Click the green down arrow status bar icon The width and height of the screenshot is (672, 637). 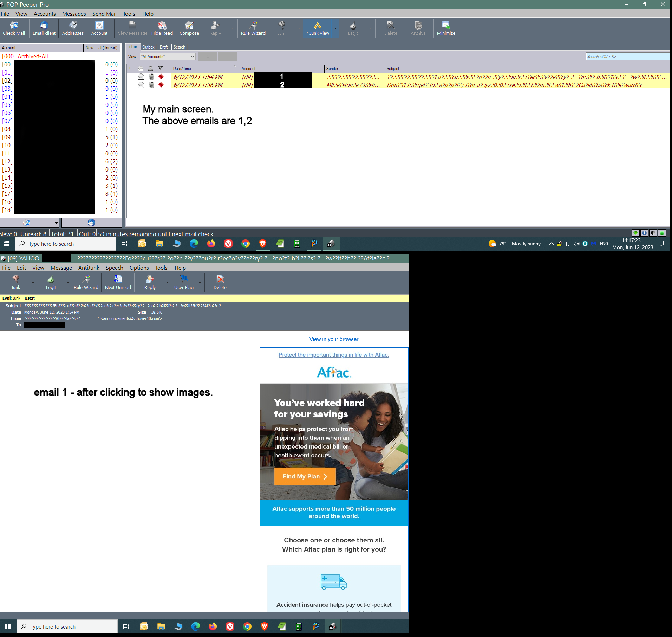pos(635,233)
